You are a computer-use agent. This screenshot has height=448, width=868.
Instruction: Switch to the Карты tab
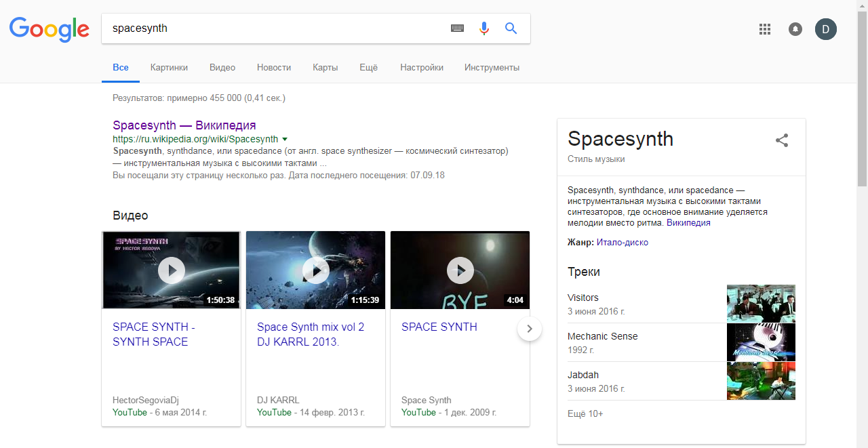click(325, 68)
